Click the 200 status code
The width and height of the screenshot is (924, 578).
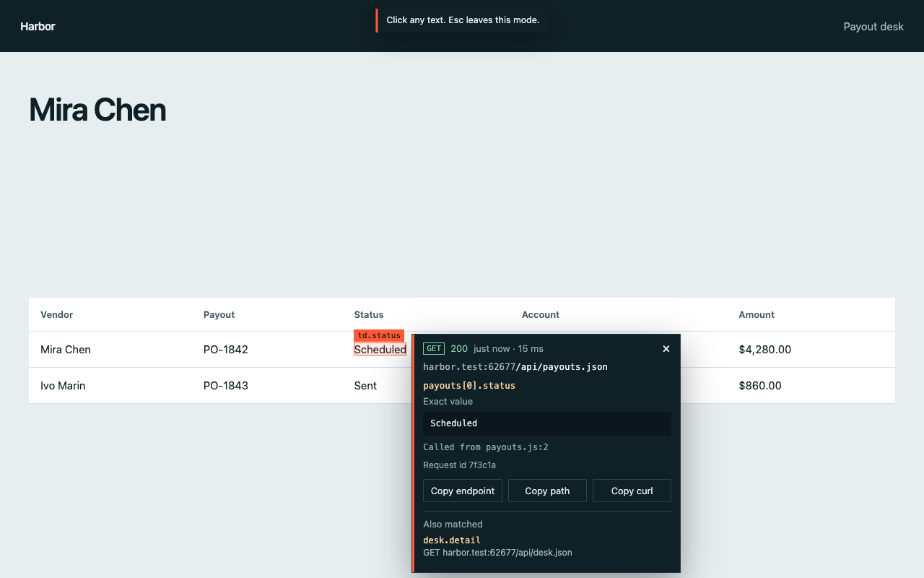[459, 348]
